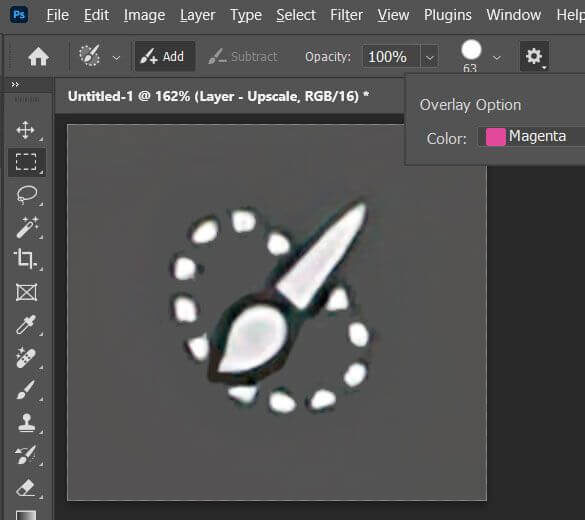This screenshot has width=585, height=520.
Task: Click the Photoshop Ps logo
Action: [19, 15]
